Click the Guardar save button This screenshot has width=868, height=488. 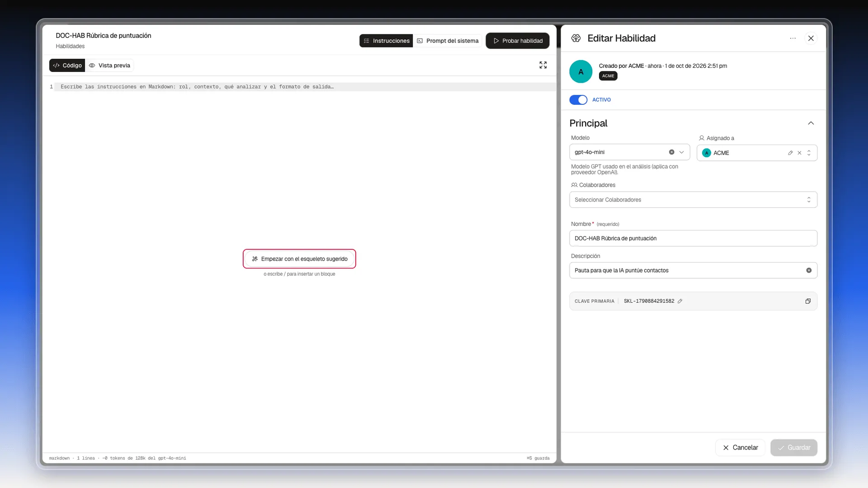coord(794,447)
